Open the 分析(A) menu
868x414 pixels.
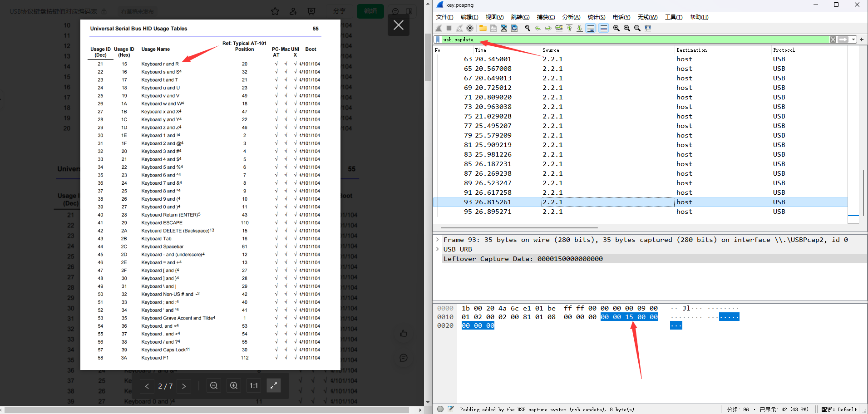(x=571, y=17)
